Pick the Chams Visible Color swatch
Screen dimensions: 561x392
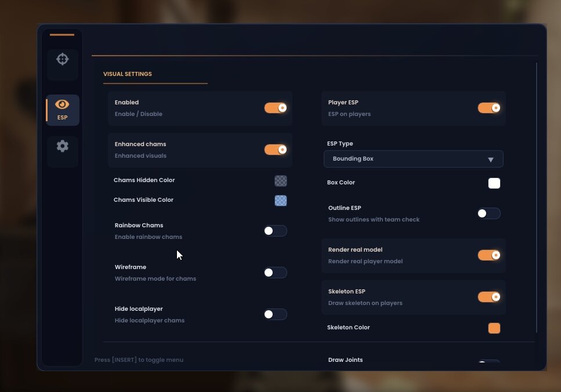pyautogui.click(x=281, y=201)
